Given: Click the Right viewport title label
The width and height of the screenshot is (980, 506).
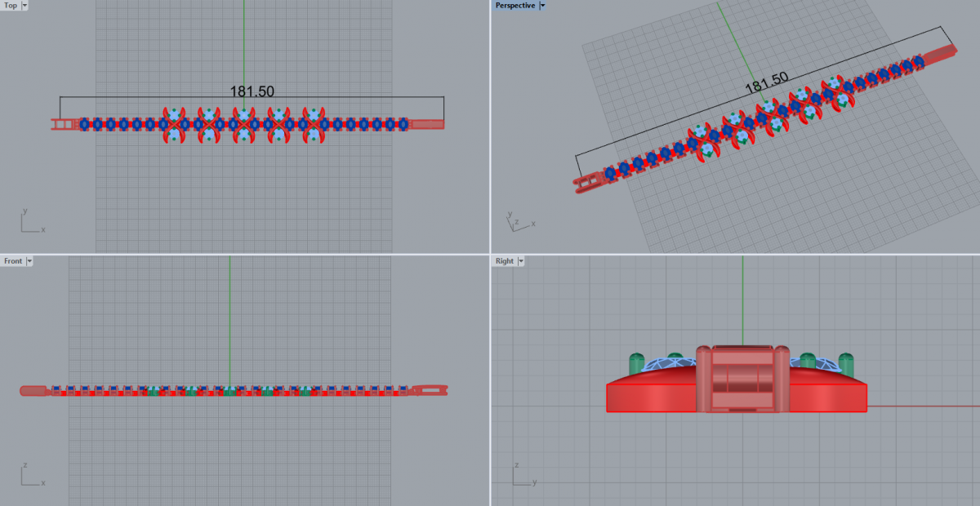Looking at the screenshot, I should pos(505,261).
